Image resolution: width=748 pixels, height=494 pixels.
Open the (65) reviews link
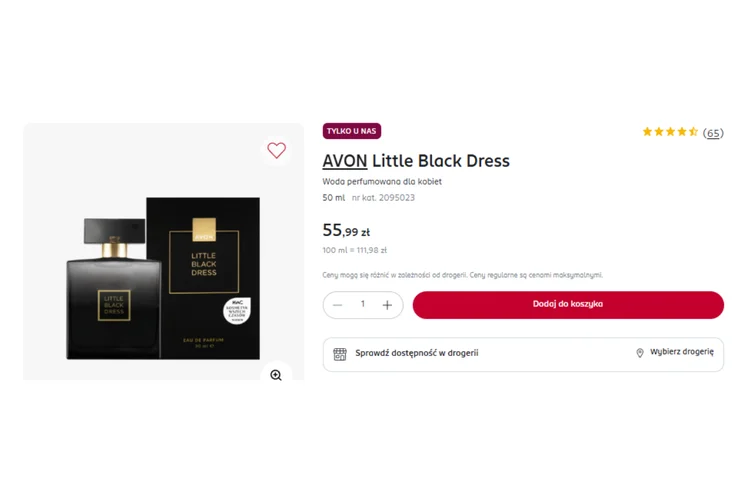(x=713, y=133)
